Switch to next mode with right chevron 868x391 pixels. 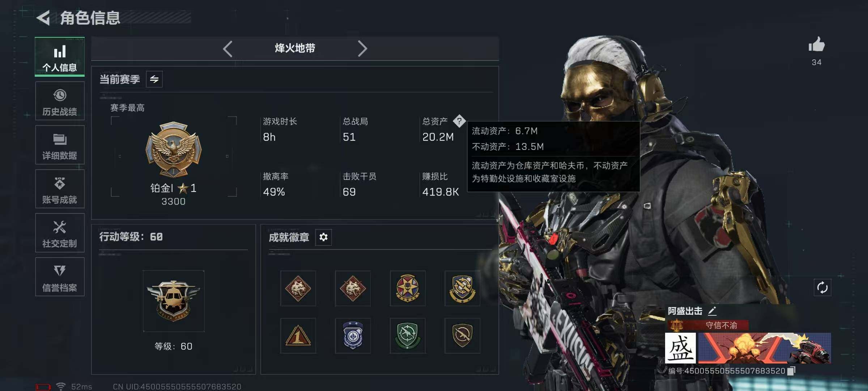(362, 49)
